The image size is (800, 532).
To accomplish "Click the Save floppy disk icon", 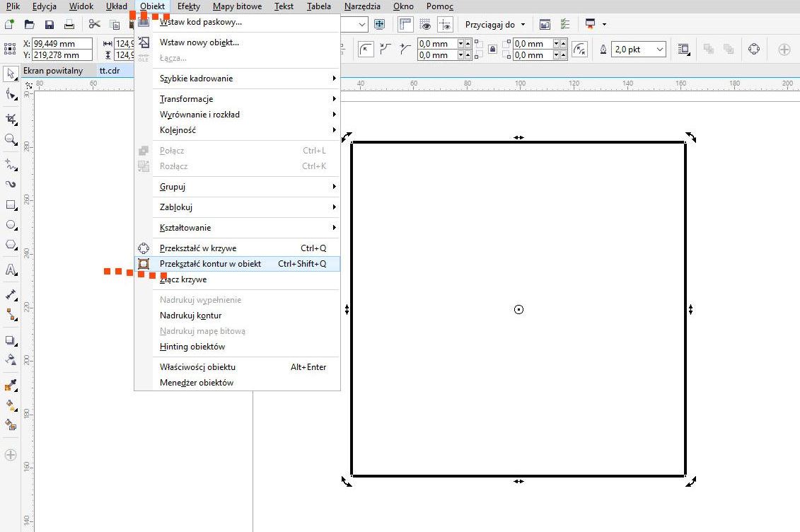I will pyautogui.click(x=50, y=24).
